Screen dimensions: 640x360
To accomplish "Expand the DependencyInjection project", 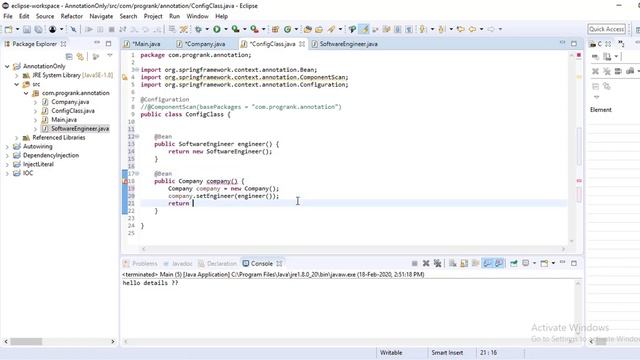I will [7, 156].
